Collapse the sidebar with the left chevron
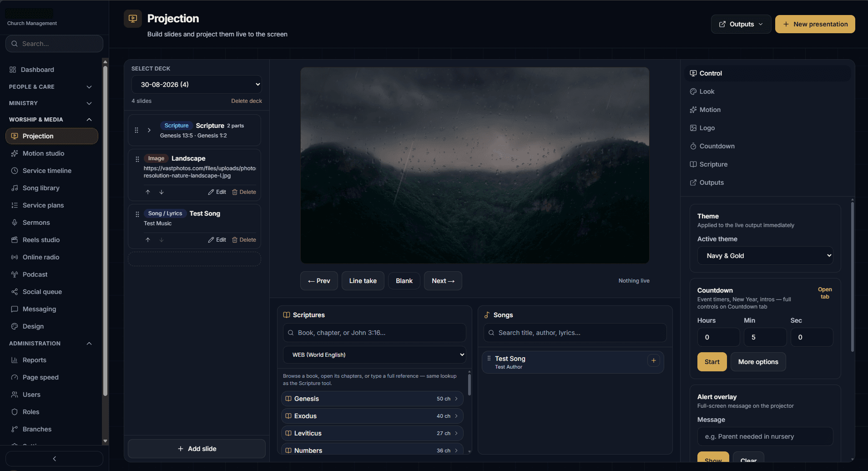This screenshot has height=471, width=868. coord(54,459)
